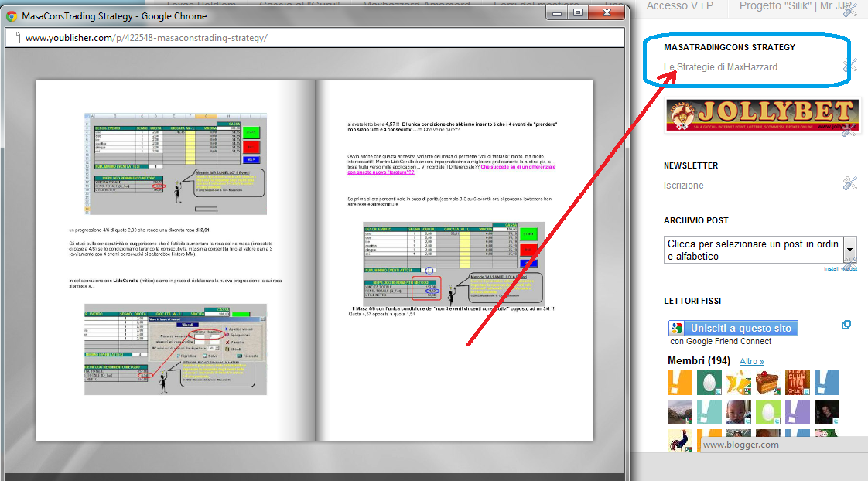
Task: Click the Le Strategie di MaxHazzard link
Action: tap(720, 67)
